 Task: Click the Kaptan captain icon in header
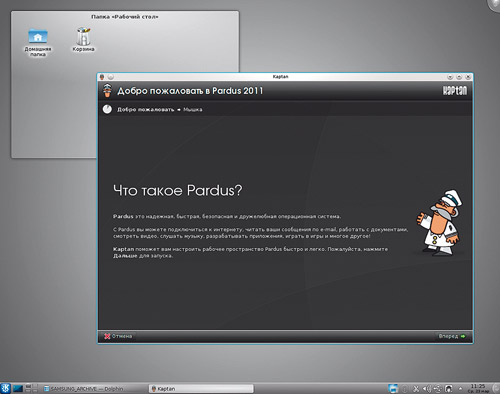point(107,90)
